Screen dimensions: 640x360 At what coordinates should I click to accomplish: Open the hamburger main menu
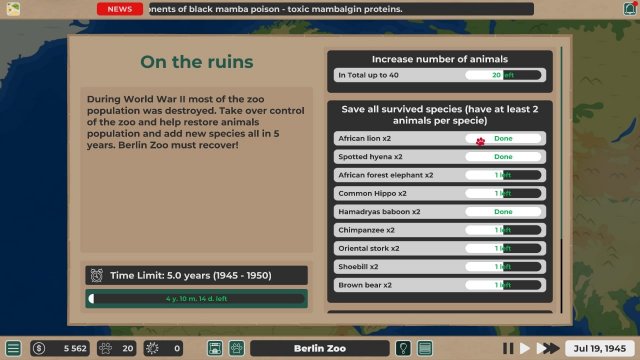coord(13,348)
